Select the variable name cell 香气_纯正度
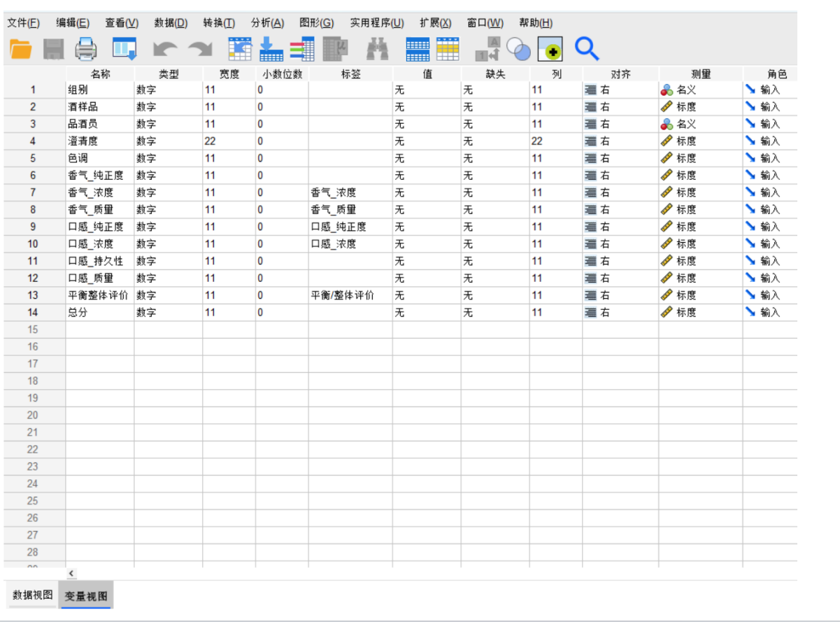Screen dimensions: 840x622 tap(100, 176)
